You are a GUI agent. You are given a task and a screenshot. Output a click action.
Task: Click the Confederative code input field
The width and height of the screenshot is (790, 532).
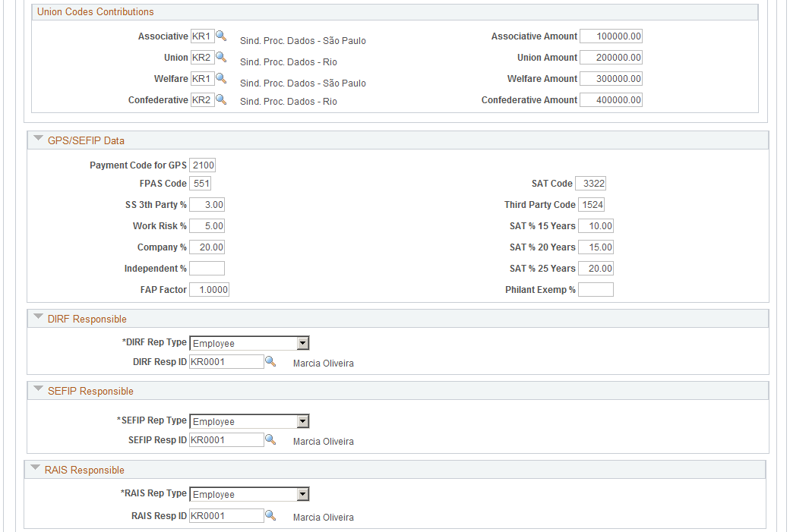pyautogui.click(x=203, y=99)
